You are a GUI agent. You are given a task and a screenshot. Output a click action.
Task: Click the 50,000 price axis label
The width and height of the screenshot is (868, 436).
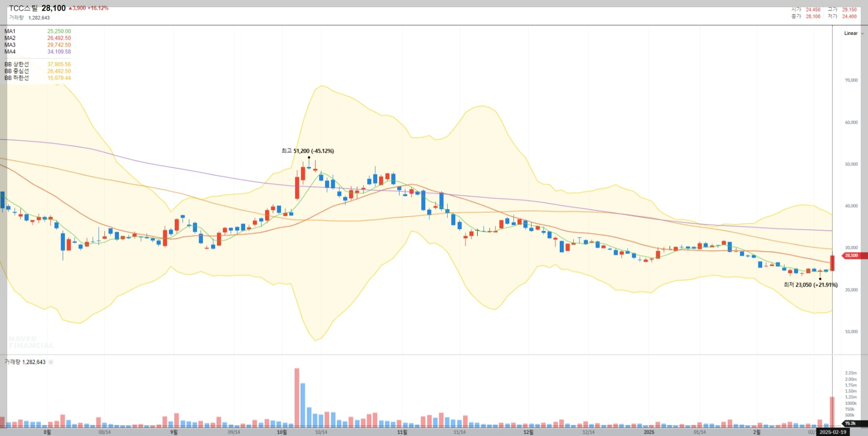[x=851, y=164]
